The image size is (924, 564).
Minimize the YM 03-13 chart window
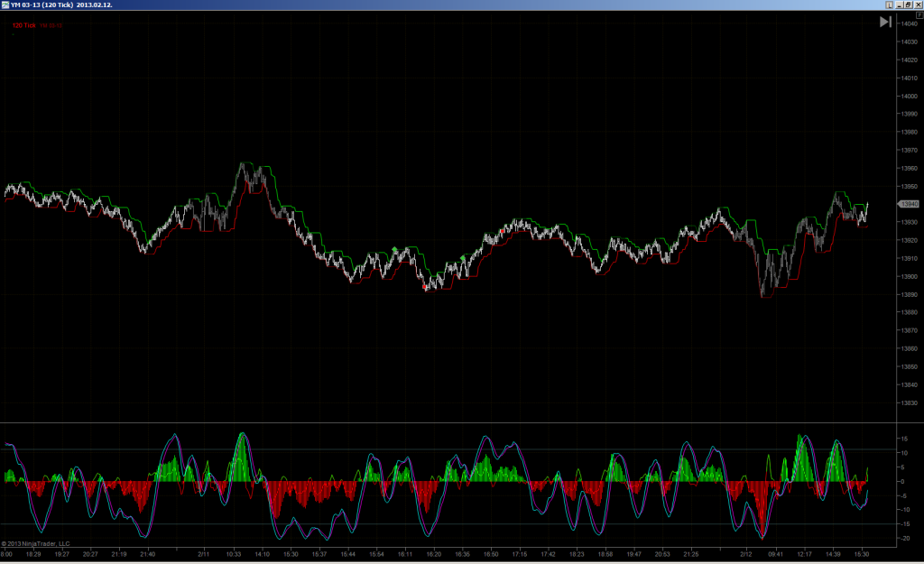pos(900,5)
